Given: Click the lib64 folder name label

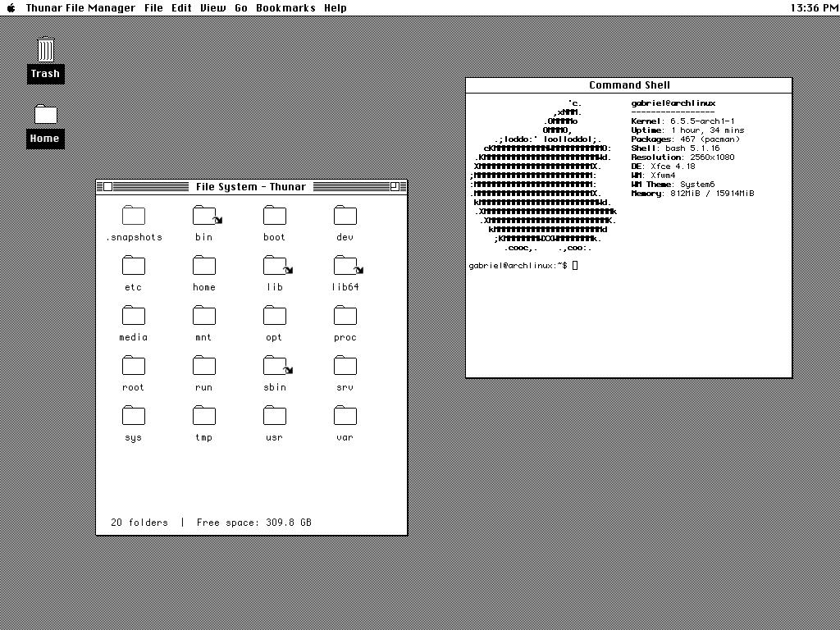Looking at the screenshot, I should pyautogui.click(x=345, y=287).
